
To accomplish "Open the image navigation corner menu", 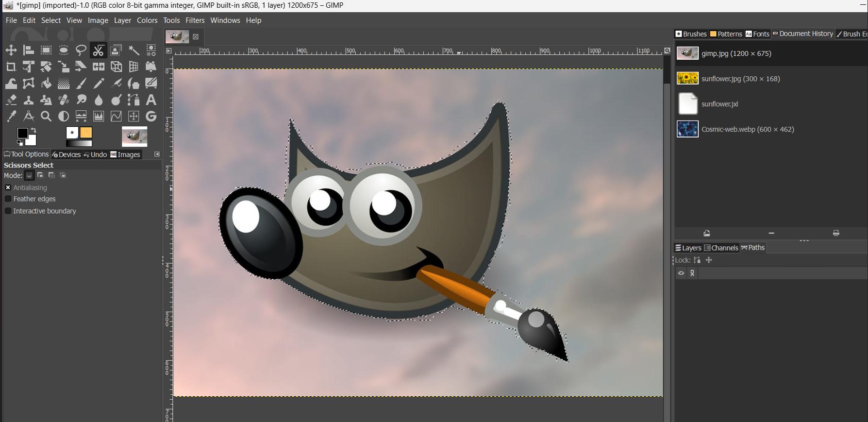I will [x=667, y=51].
